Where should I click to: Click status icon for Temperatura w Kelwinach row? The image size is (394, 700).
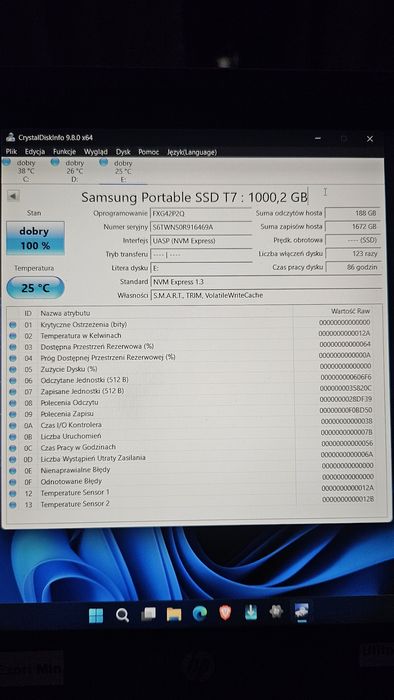click(12, 336)
